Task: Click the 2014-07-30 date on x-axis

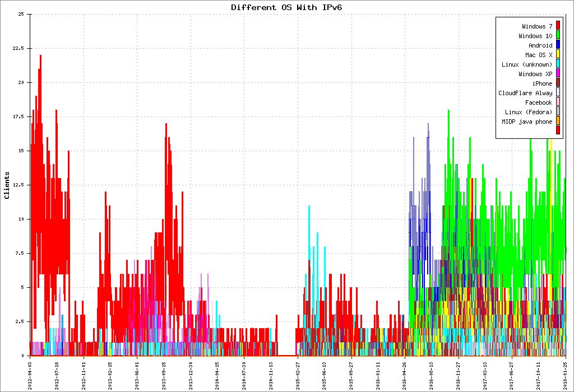Action: [244, 373]
